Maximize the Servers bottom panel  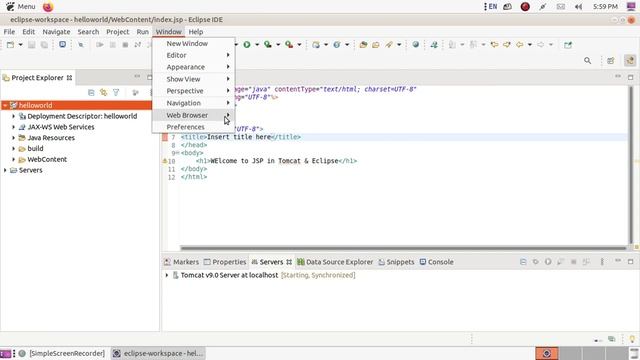(631, 261)
